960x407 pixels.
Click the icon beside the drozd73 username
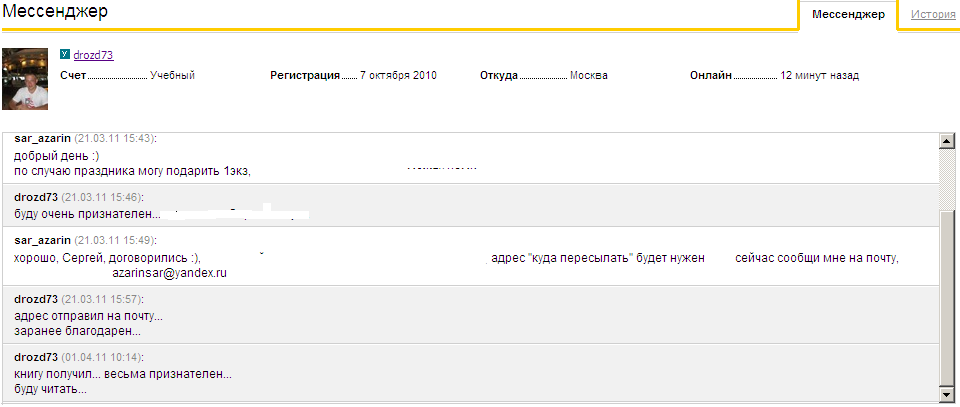(65, 55)
